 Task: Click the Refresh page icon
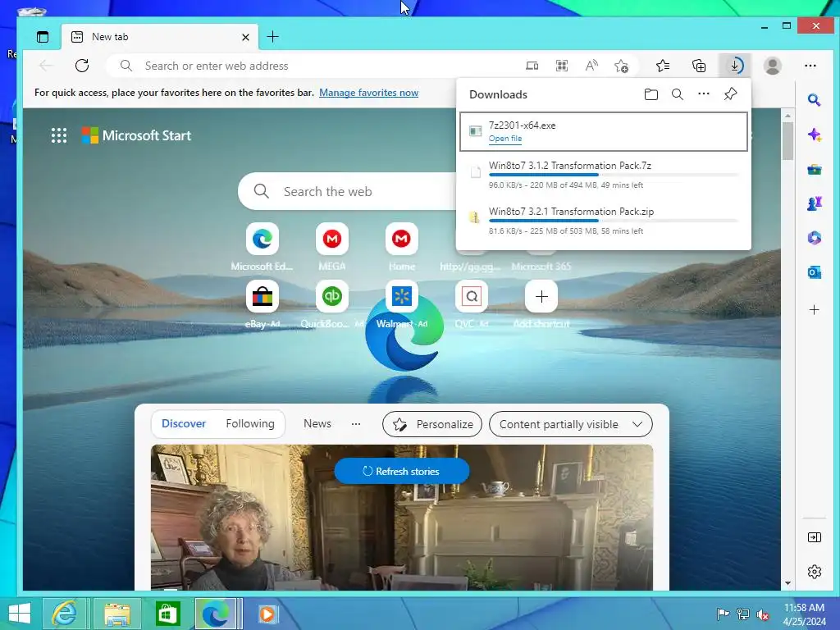point(82,66)
